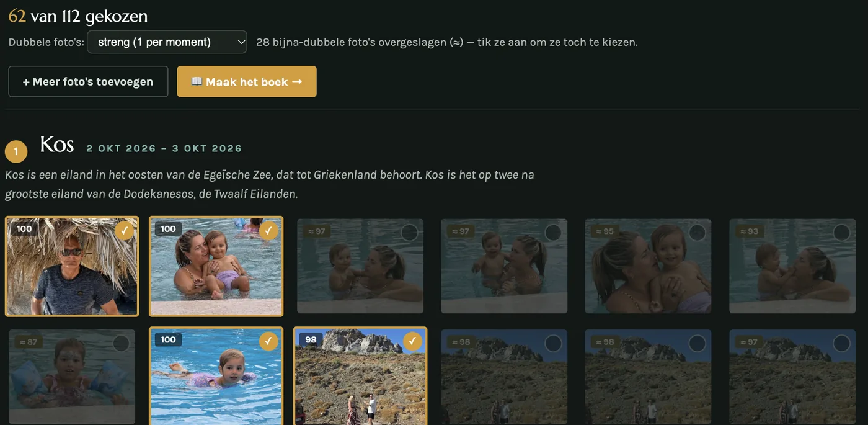Click the "100" score badge on the man photo
Viewport: 868px width, 425px height.
coord(24,229)
